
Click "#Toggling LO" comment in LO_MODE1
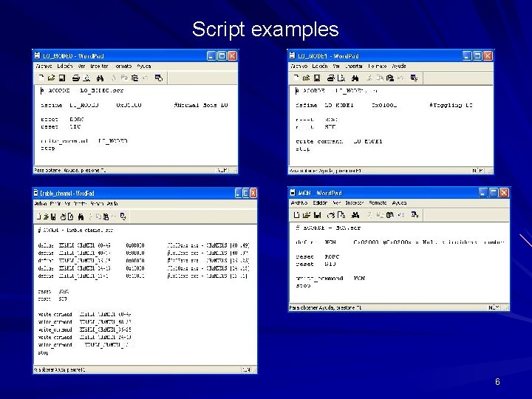451,105
